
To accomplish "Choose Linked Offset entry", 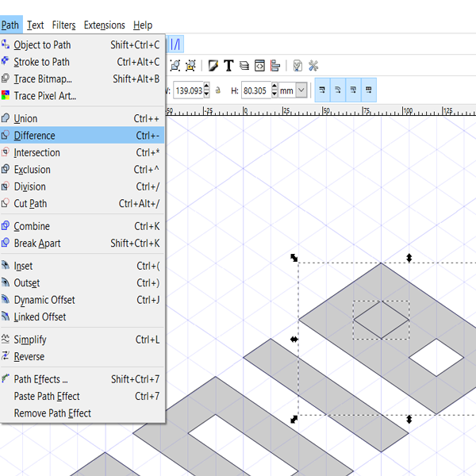I will coord(82,317).
